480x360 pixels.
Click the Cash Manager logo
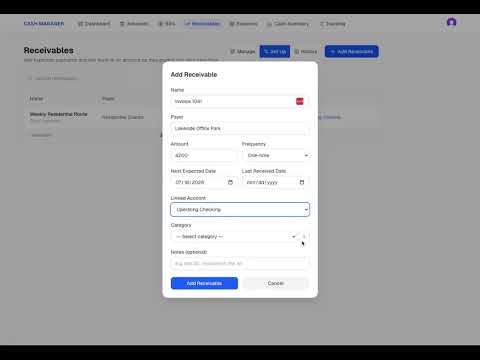point(44,24)
